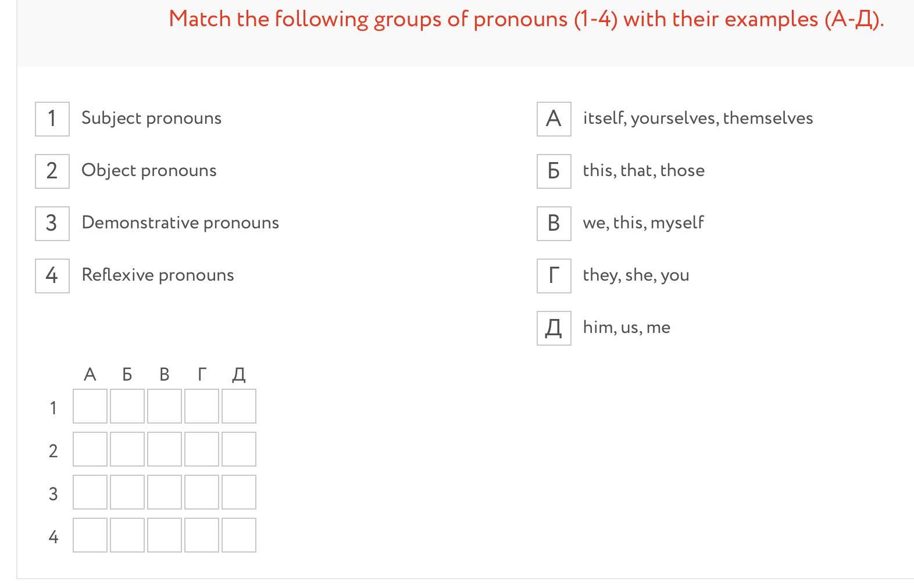Check grid cell row 2 column Д

(x=239, y=449)
